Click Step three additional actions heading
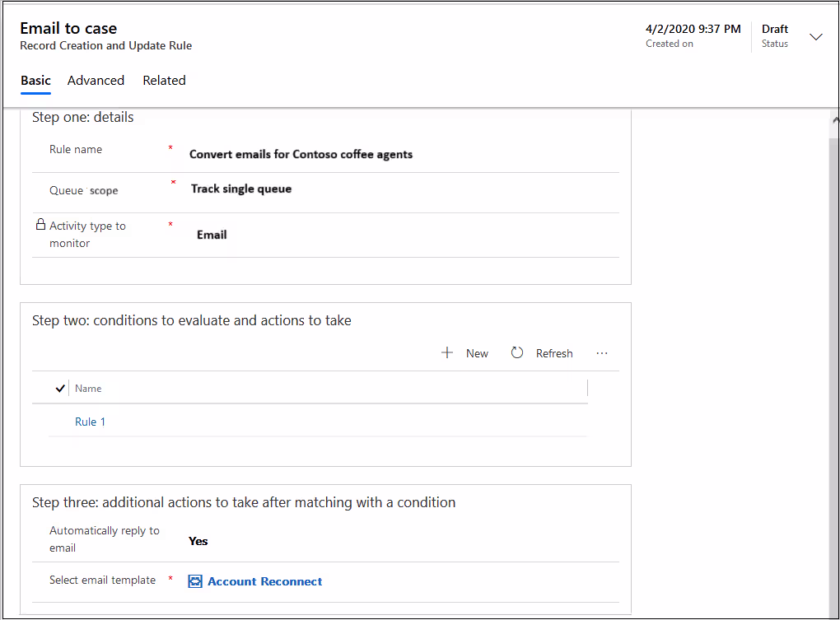Screen dimensions: 840x620 click(244, 502)
